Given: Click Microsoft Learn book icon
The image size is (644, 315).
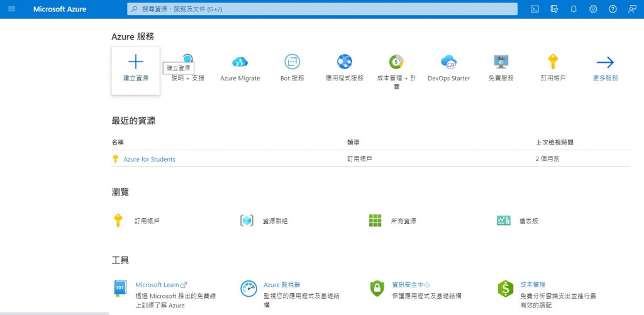Looking at the screenshot, I should [x=119, y=289].
